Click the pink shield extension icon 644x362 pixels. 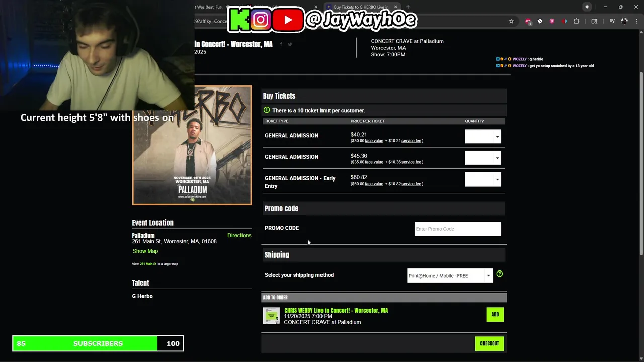552,21
